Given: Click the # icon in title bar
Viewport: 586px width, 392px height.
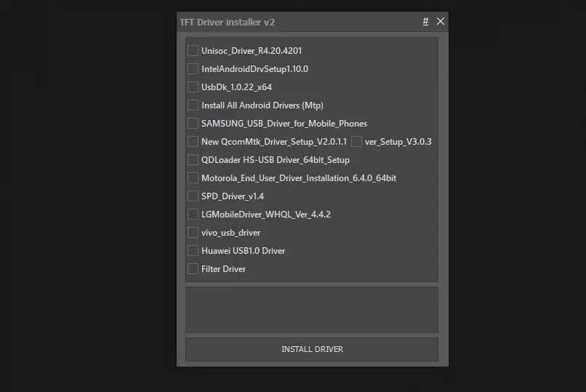Looking at the screenshot, I should [x=425, y=22].
